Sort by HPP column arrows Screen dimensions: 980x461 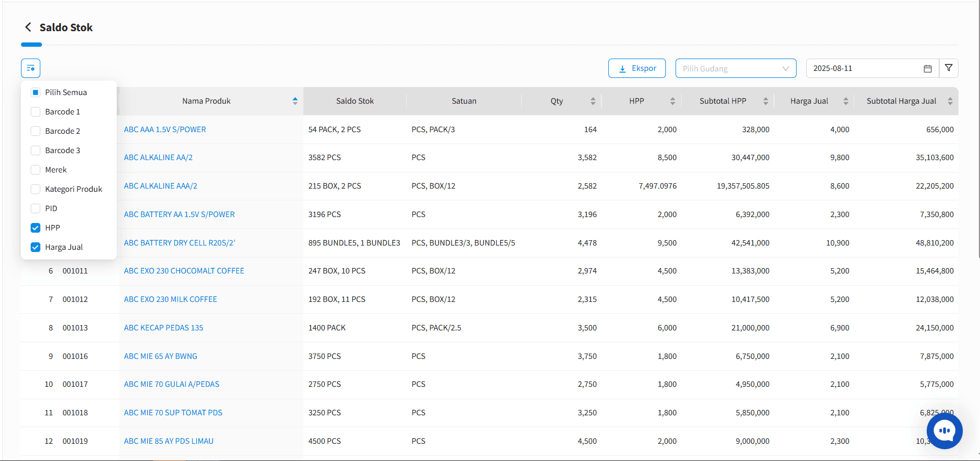coord(672,101)
